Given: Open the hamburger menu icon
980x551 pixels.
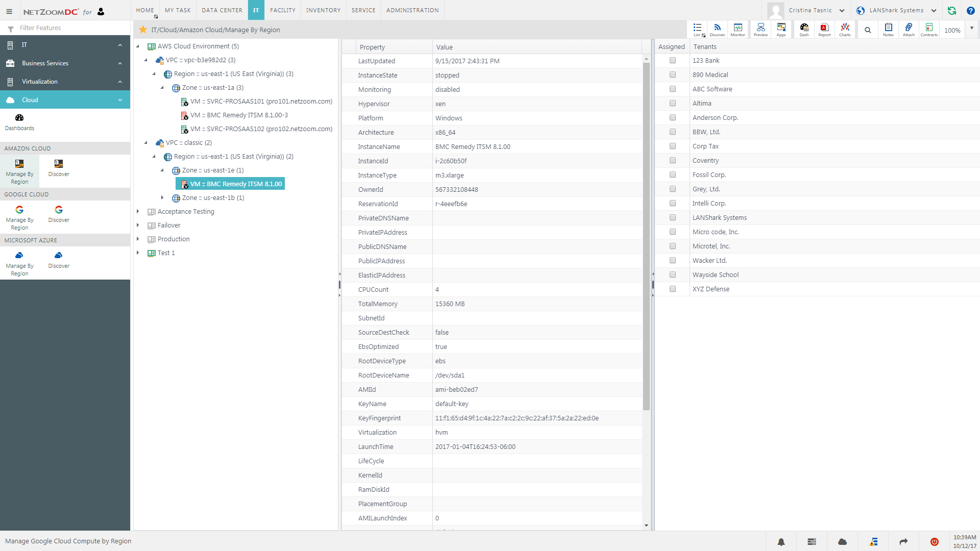Looking at the screenshot, I should click(9, 11).
